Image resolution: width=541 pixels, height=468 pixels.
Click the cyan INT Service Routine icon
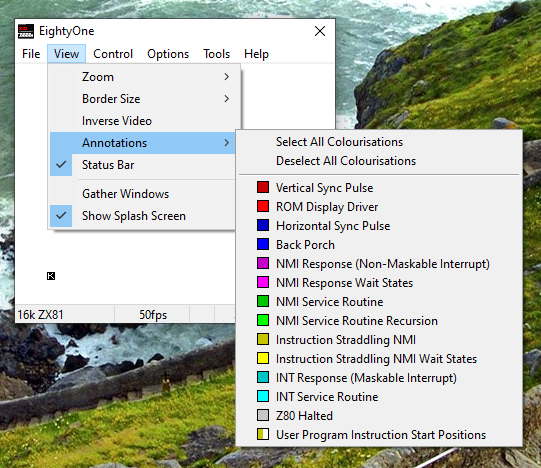tap(263, 396)
